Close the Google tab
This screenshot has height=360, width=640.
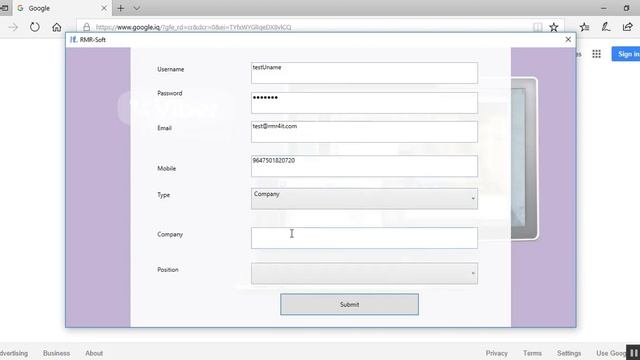[x=104, y=8]
